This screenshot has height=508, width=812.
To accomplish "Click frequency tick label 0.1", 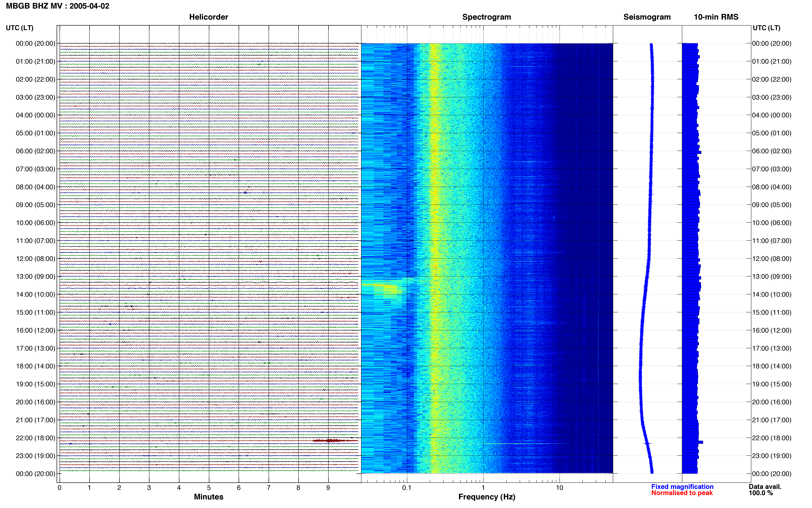I will pyautogui.click(x=407, y=487).
